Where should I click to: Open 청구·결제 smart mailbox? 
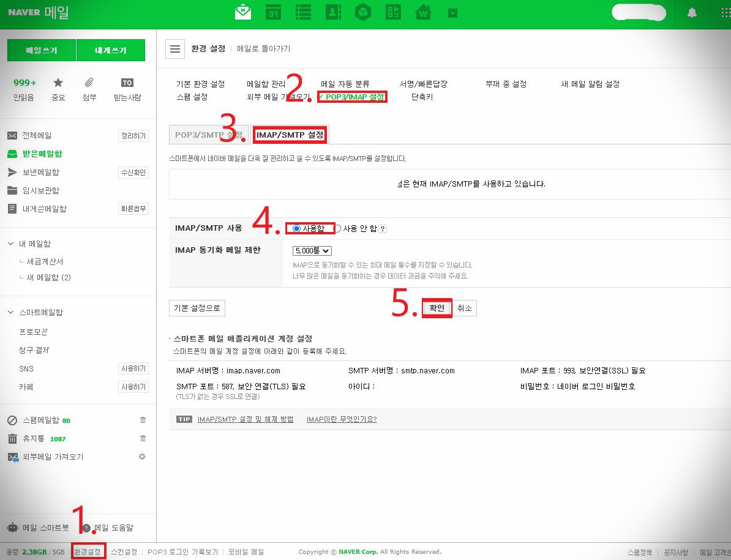pyautogui.click(x=34, y=350)
